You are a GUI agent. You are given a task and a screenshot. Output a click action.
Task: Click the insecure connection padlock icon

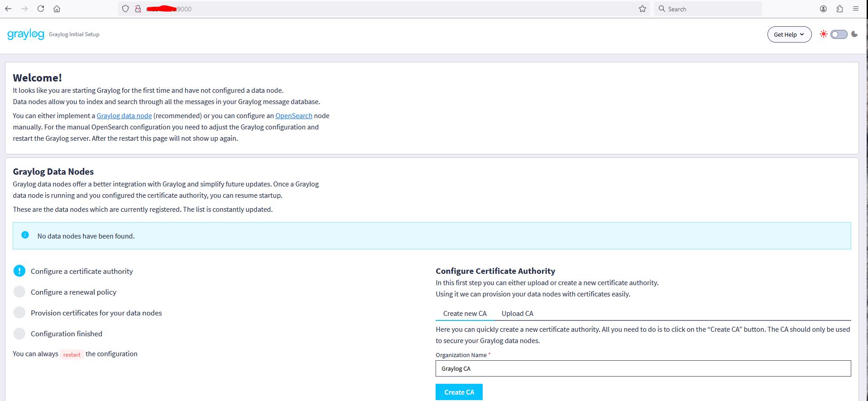[x=138, y=9]
